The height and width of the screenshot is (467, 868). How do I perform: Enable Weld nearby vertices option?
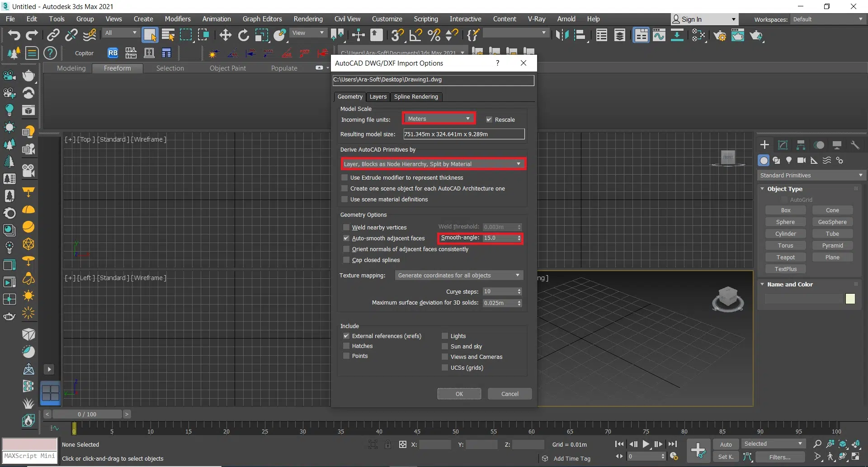[x=346, y=227]
